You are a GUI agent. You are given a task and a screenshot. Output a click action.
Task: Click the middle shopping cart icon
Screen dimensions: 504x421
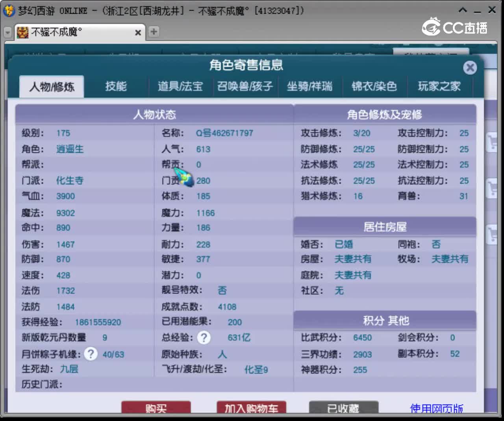click(x=492, y=188)
